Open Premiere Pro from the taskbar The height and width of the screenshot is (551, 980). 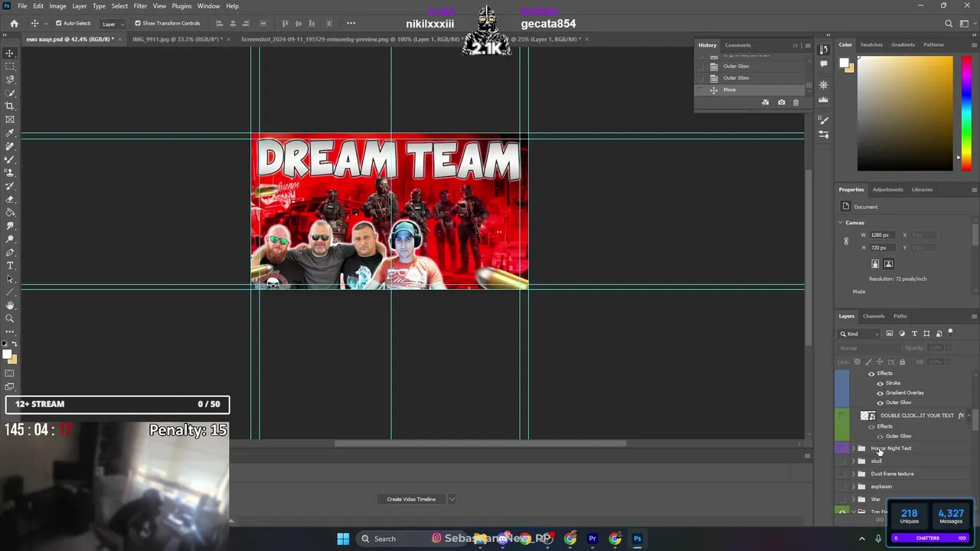point(592,539)
